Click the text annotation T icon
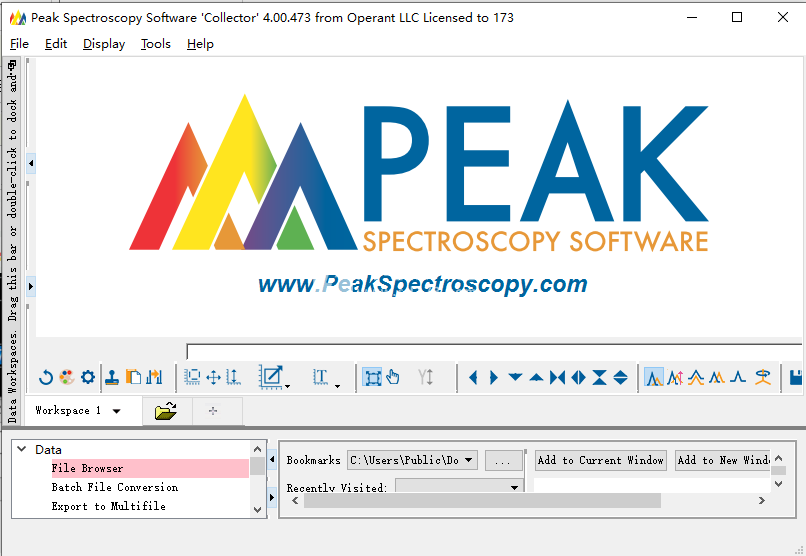Viewport: 806px width, 556px height. point(320,377)
